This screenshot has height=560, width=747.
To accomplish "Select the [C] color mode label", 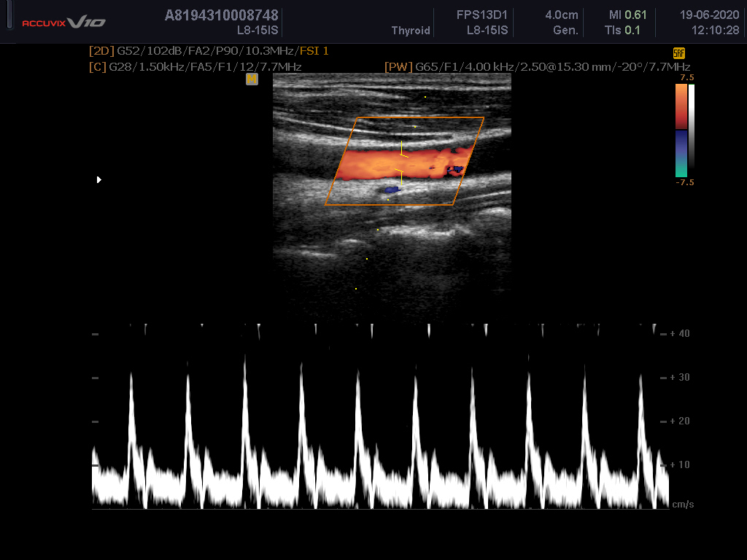I will pos(97,67).
